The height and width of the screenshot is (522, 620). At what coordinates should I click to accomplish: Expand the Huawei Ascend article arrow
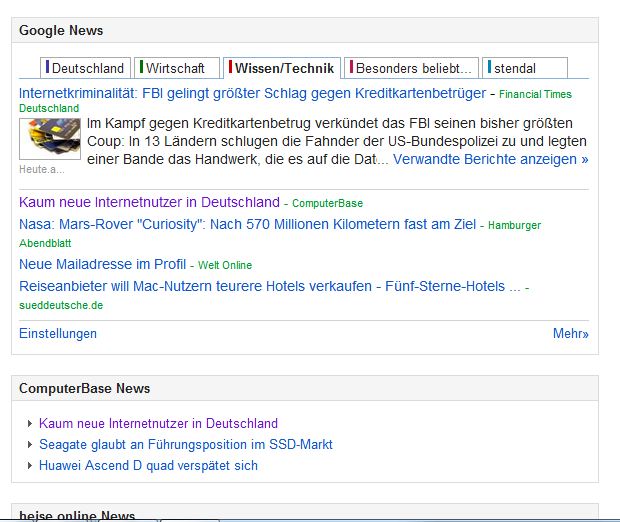[x=30, y=465]
